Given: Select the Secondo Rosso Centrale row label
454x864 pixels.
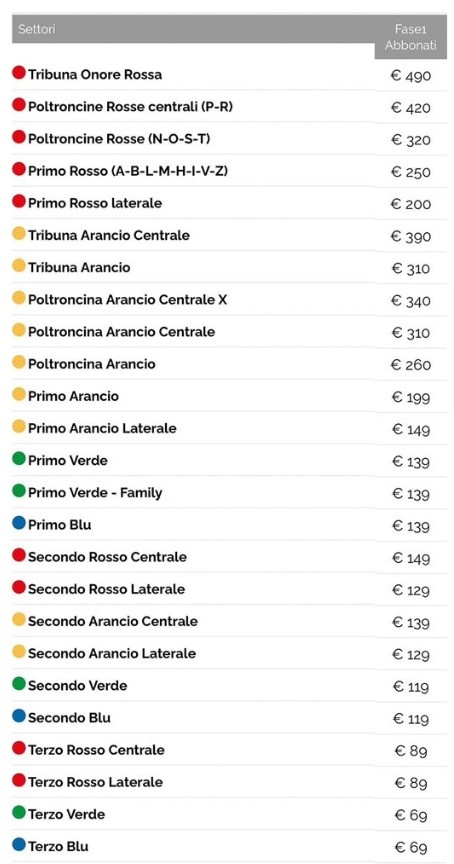Looking at the screenshot, I should 107,557.
